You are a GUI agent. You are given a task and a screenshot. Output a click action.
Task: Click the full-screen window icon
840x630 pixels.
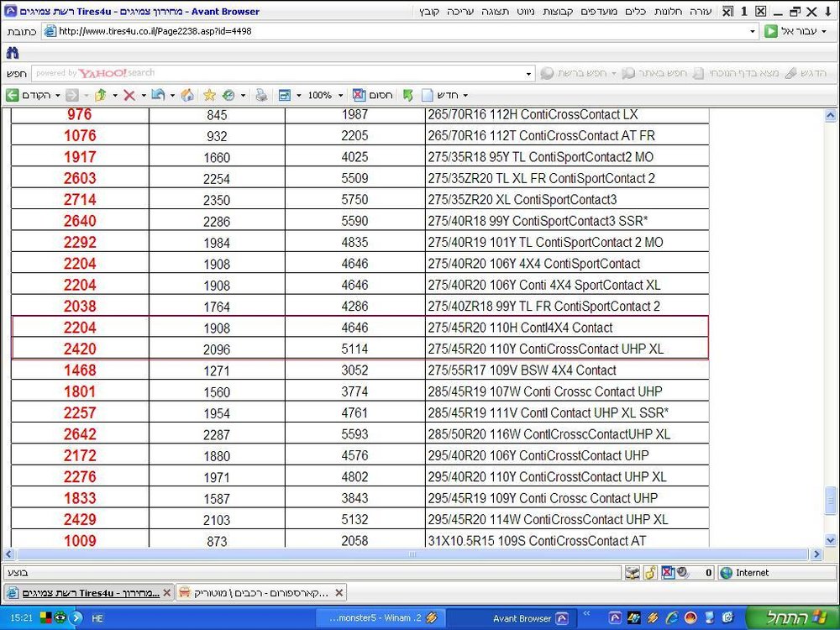(285, 96)
